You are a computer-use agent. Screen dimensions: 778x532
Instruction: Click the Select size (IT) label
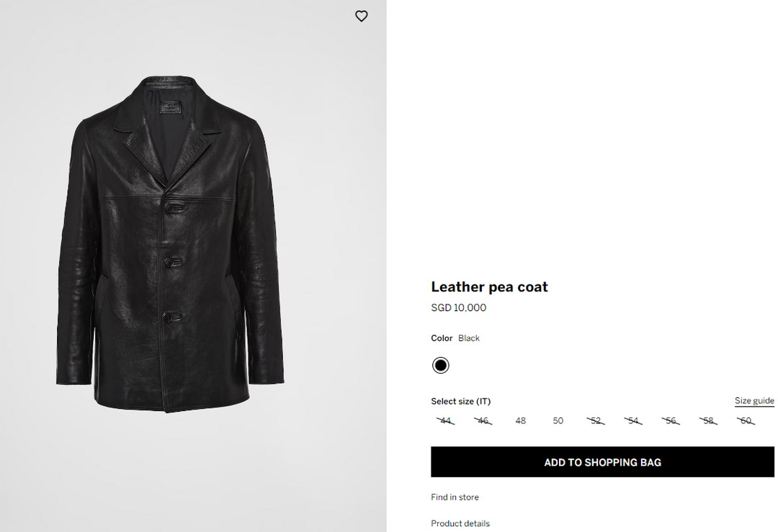(460, 402)
